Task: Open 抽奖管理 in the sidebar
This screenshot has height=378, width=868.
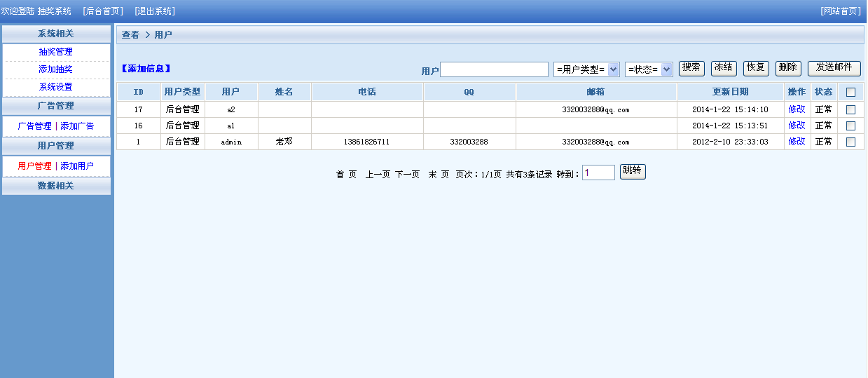Action: [56, 52]
